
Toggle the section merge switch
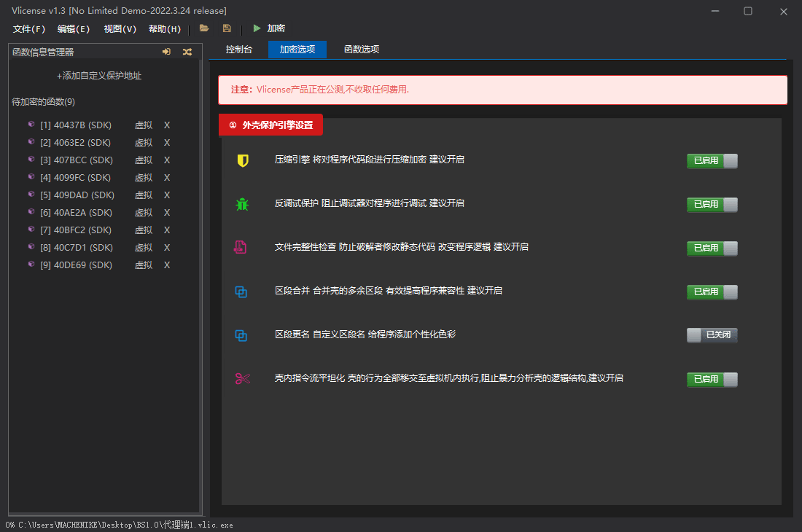click(x=712, y=292)
